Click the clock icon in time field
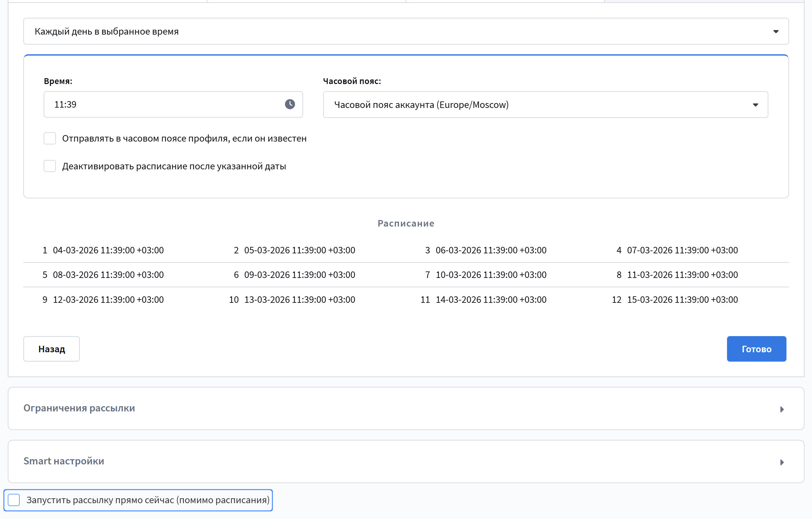812x519 pixels. (x=290, y=104)
